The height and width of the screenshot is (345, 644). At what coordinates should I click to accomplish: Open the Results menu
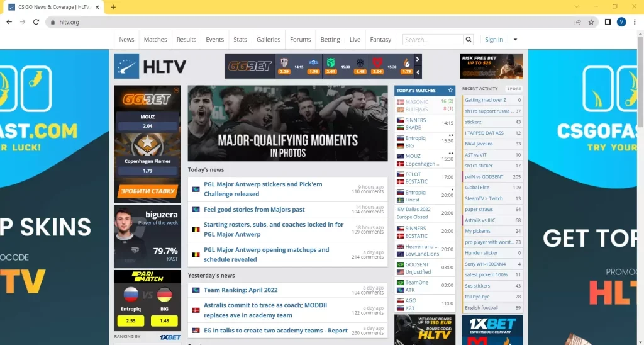(x=186, y=40)
